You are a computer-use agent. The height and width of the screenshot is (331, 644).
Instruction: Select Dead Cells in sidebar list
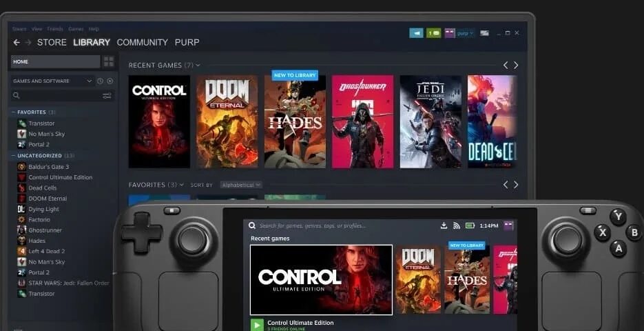click(42, 188)
